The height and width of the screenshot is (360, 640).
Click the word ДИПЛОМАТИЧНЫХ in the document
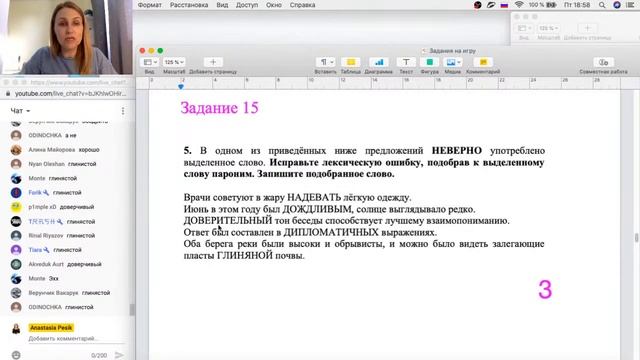(331, 233)
